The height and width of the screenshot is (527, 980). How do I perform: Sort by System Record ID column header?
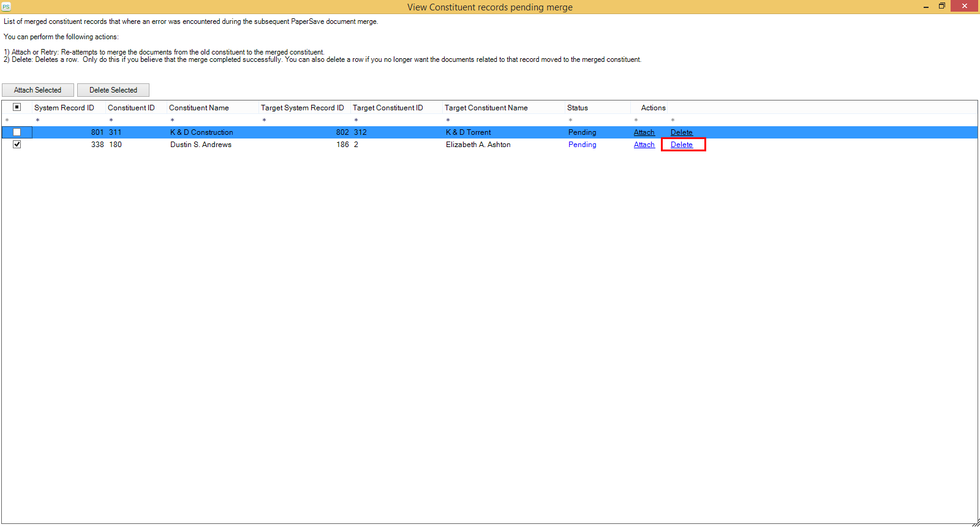(64, 108)
